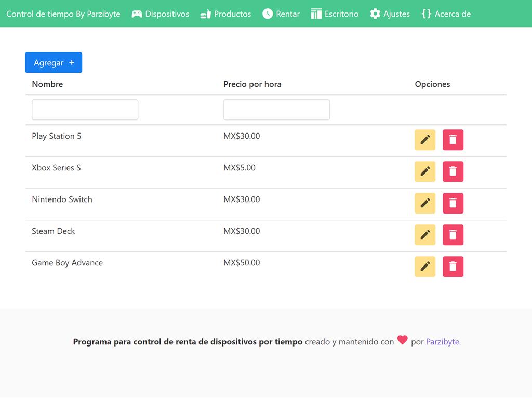Go to the Productos section
The height and width of the screenshot is (399, 532).
pos(225,14)
